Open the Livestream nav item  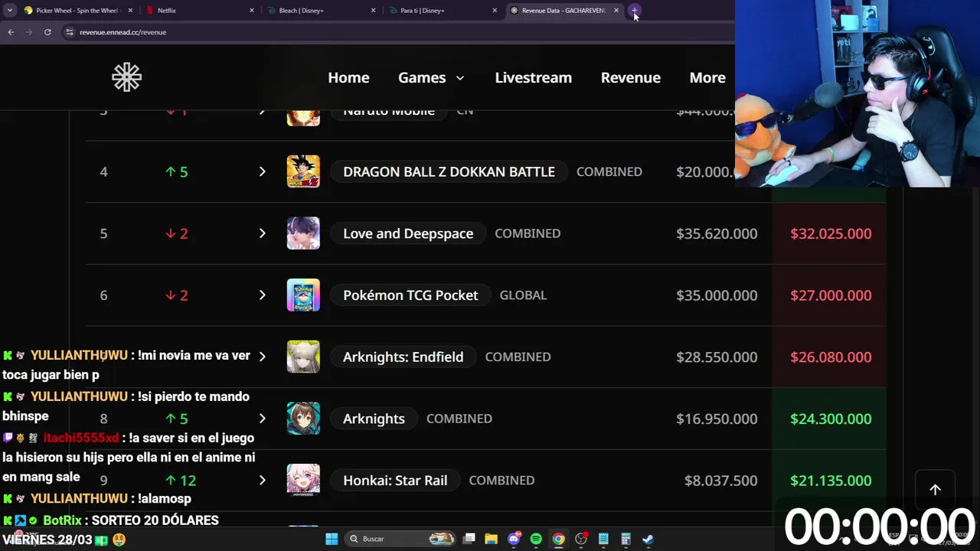click(x=533, y=77)
